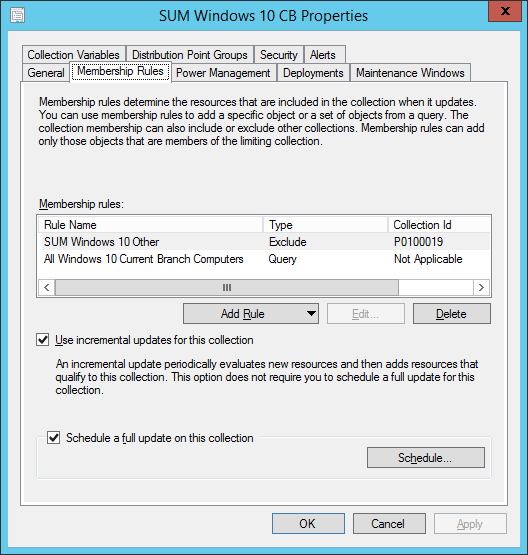Sort by the Collection Id column header
This screenshot has width=528, height=555.
point(439,225)
